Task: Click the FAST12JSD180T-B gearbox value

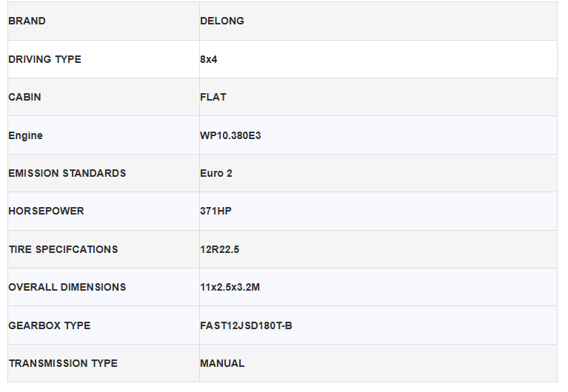Action: pyautogui.click(x=246, y=325)
